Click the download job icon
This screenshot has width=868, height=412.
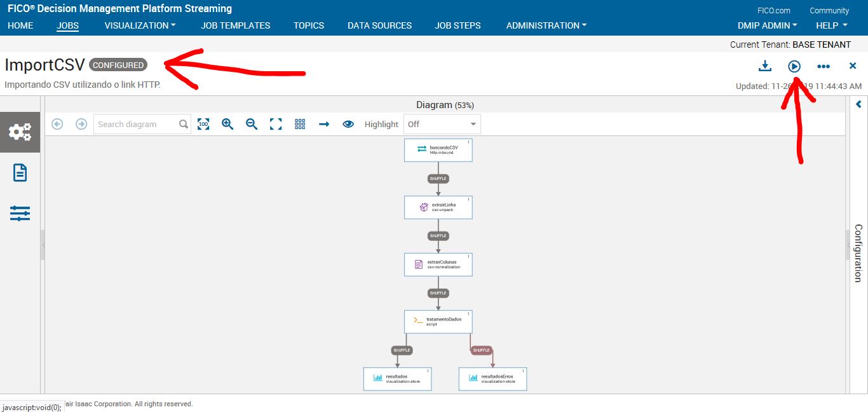point(764,65)
